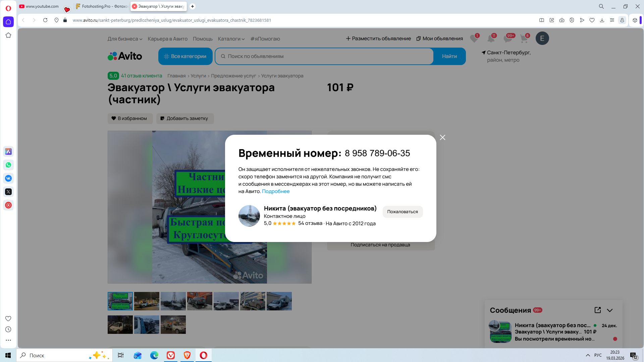Open WhatsApp in Opera sidebar
The image size is (644, 362).
[8, 165]
